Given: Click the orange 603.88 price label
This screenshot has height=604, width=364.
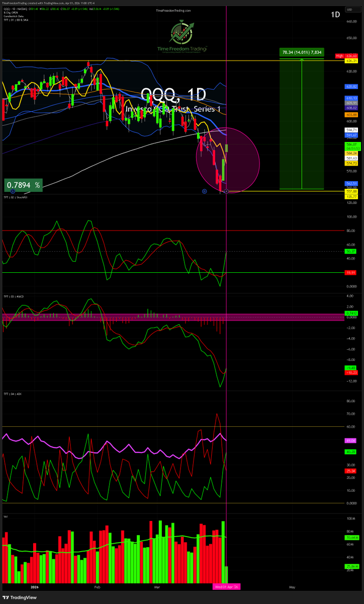Looking at the screenshot, I should tap(351, 115).
